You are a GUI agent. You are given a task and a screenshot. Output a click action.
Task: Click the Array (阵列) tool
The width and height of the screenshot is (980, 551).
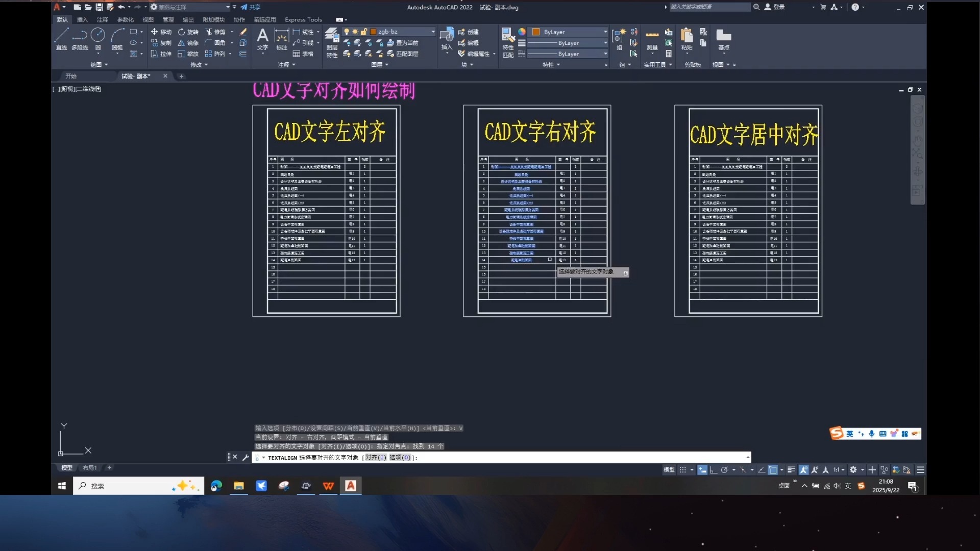(215, 54)
